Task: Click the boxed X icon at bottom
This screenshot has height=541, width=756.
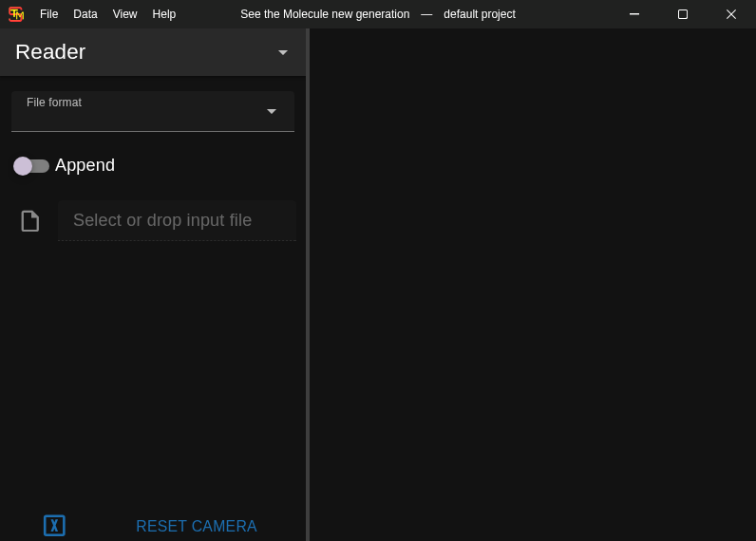Action: click(54, 526)
